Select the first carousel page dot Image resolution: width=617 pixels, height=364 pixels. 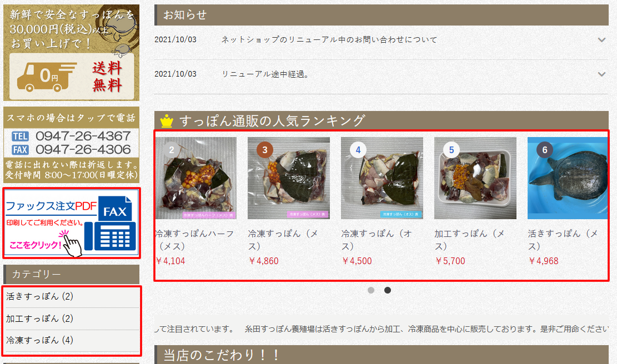tap(370, 290)
